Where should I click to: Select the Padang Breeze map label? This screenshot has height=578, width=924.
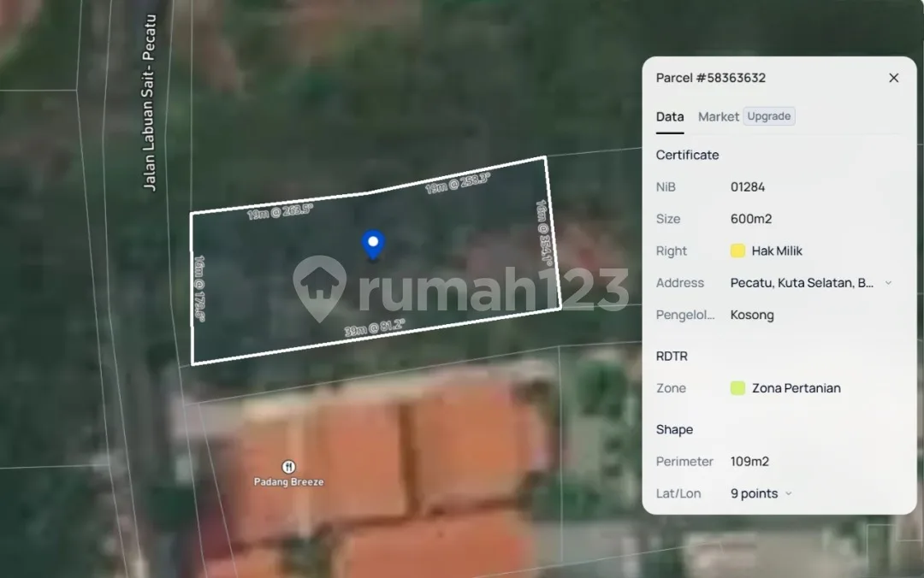[x=289, y=482]
